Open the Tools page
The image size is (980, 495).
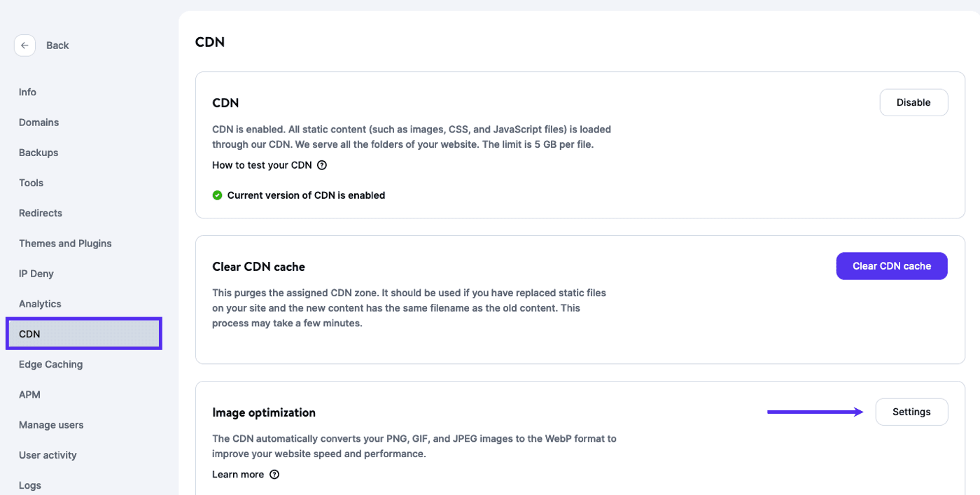click(31, 182)
